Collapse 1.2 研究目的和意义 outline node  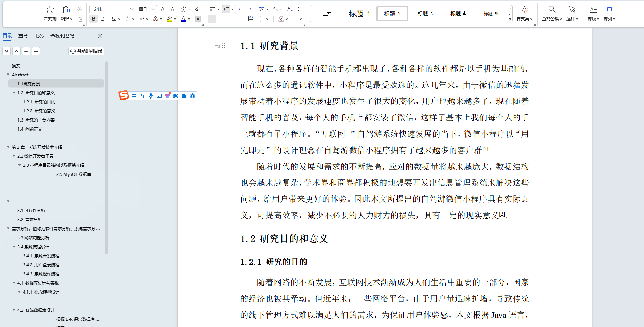pos(14,93)
